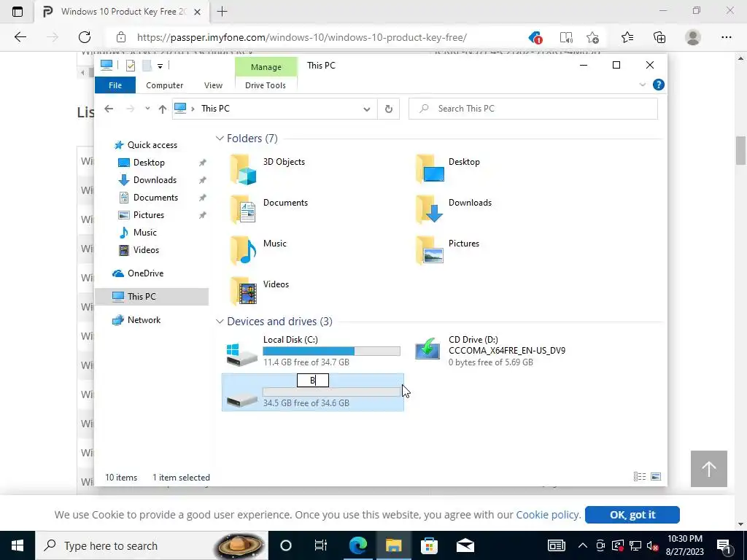This screenshot has width=747, height=560.
Task: Open the Drive Tools tab
Action: pos(266,85)
